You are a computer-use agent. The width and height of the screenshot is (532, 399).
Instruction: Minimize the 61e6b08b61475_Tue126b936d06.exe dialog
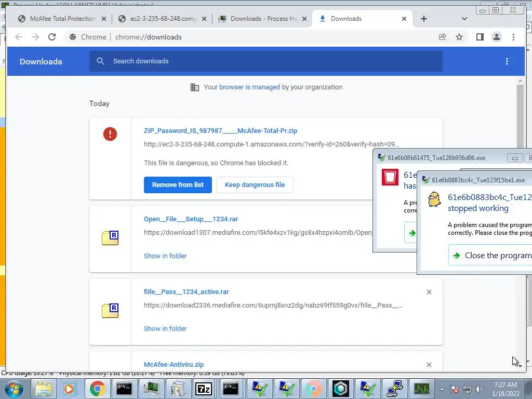[515, 158]
